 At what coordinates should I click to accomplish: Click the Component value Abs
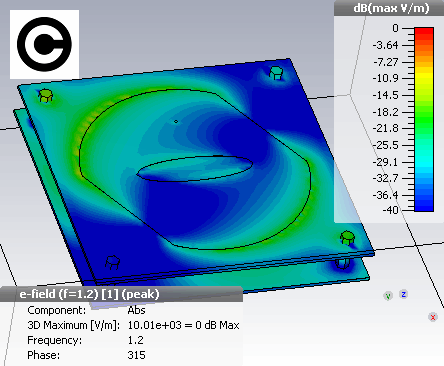(x=136, y=310)
